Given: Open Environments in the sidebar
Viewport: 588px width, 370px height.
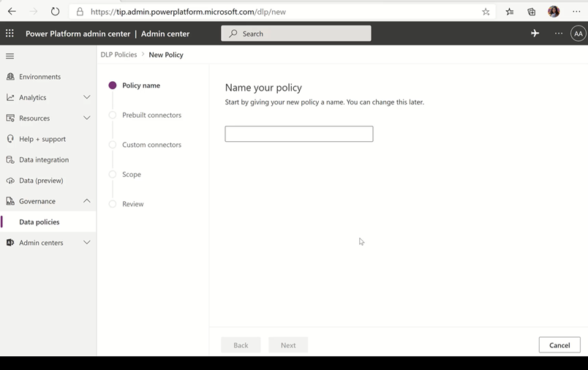Looking at the screenshot, I should pyautogui.click(x=39, y=77).
